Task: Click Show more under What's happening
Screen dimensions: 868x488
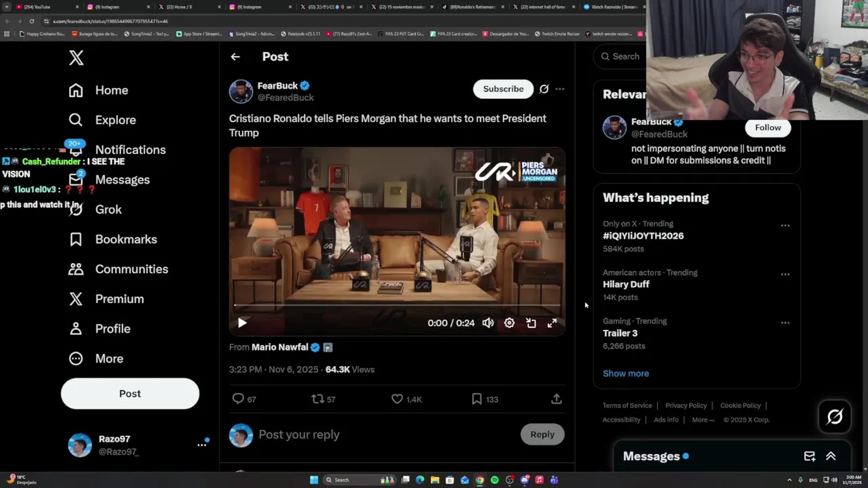Action: (x=626, y=373)
